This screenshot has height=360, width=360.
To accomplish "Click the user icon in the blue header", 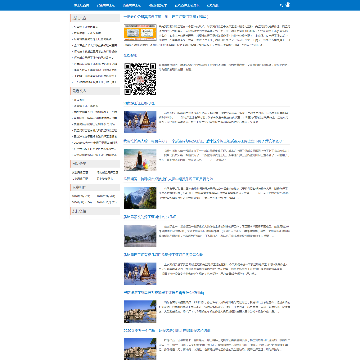I will tap(288, 5).
